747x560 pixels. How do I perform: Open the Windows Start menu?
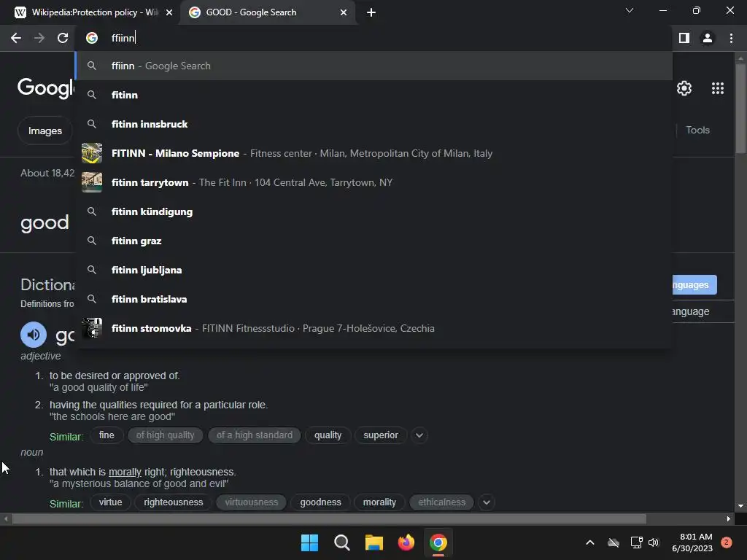pos(309,542)
